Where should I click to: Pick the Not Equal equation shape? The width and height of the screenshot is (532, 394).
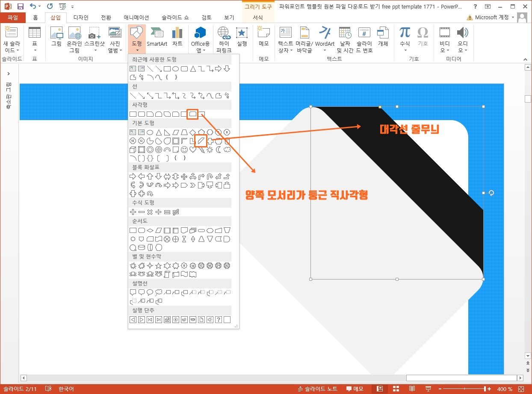click(176, 212)
